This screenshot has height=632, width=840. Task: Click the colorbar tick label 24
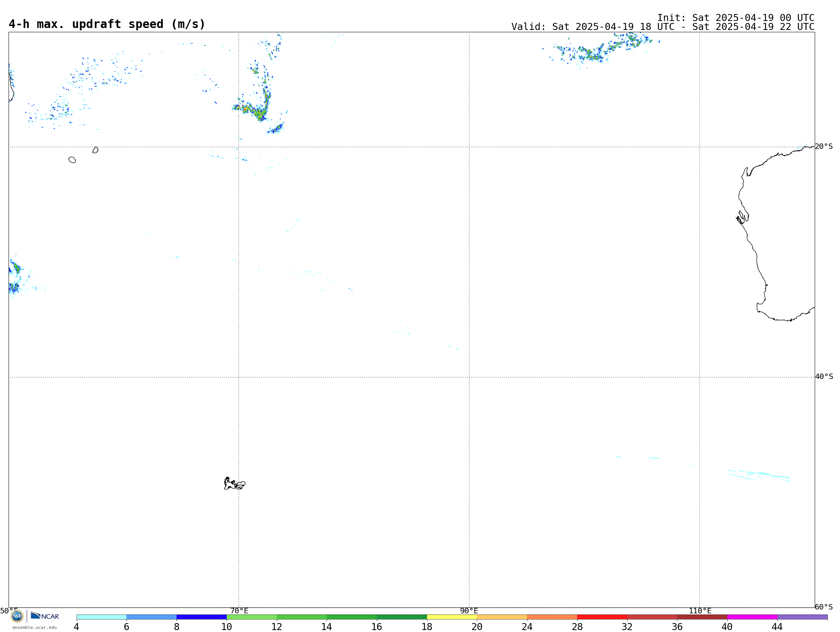coord(527,627)
